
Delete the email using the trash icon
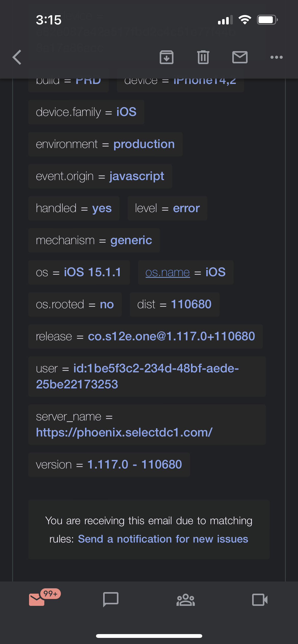click(x=203, y=57)
